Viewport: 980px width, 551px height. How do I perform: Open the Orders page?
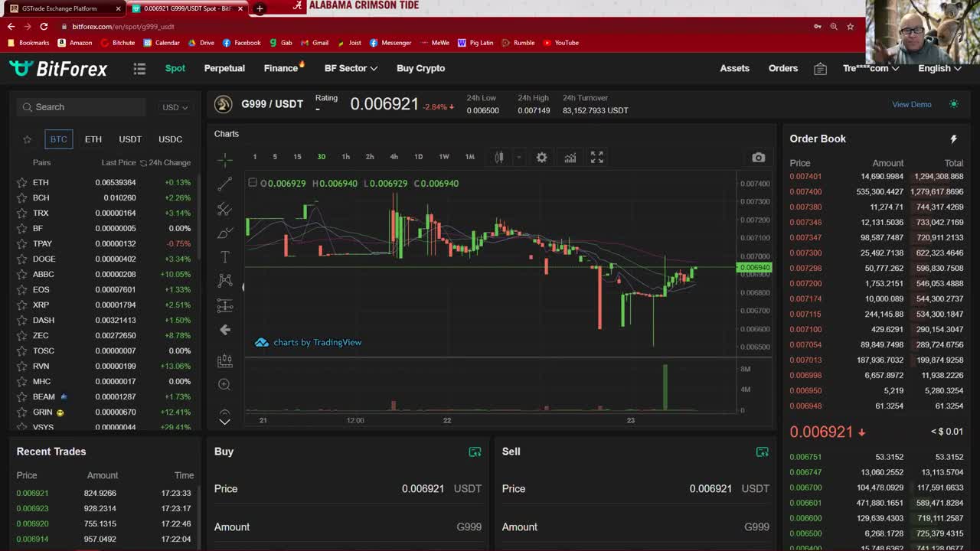coord(783,68)
